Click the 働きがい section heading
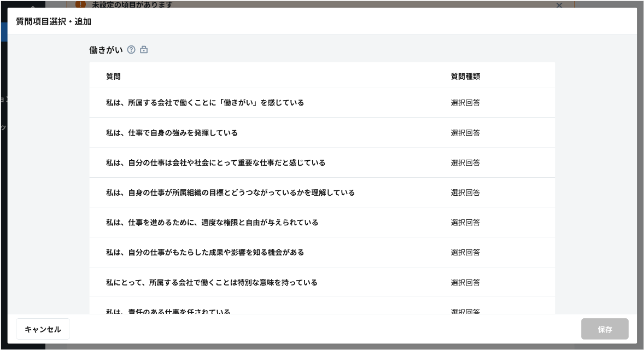The height and width of the screenshot is (350, 644). (106, 50)
